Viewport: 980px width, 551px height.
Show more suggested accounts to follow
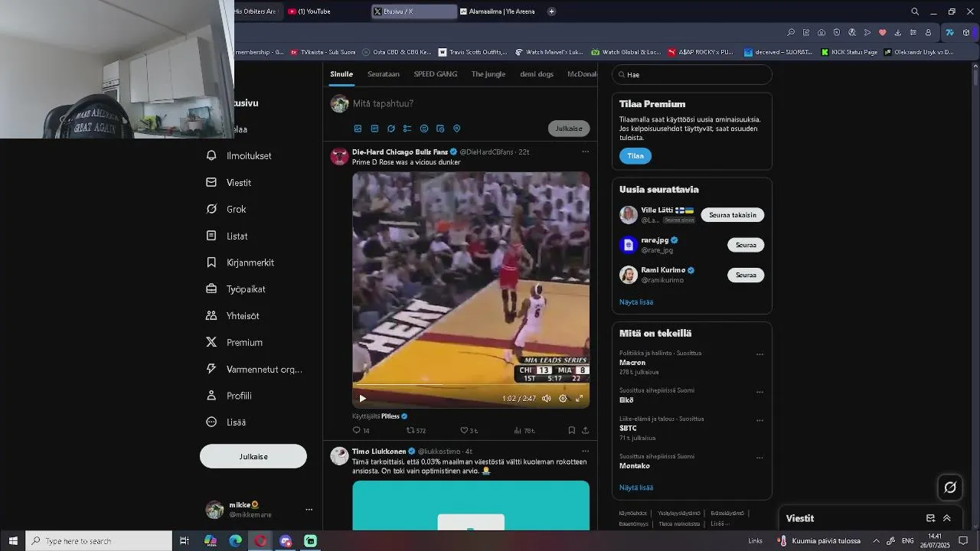[636, 302]
